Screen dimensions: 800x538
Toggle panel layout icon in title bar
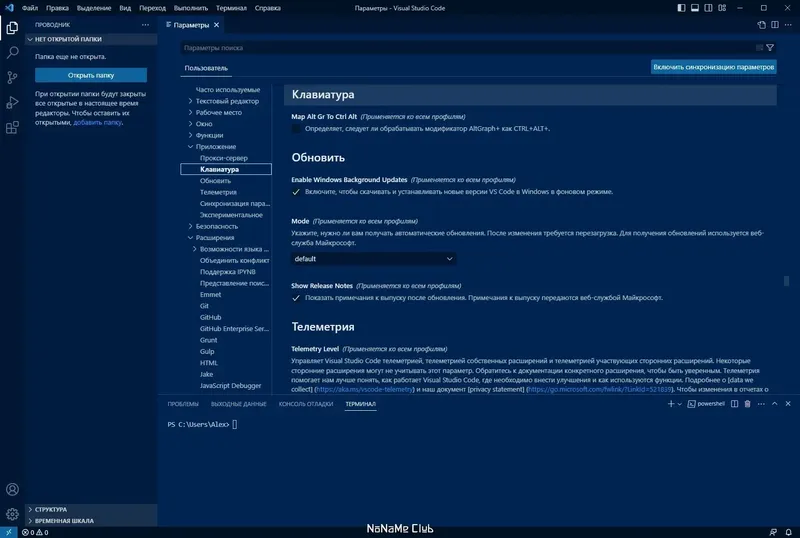pyautogui.click(x=695, y=8)
